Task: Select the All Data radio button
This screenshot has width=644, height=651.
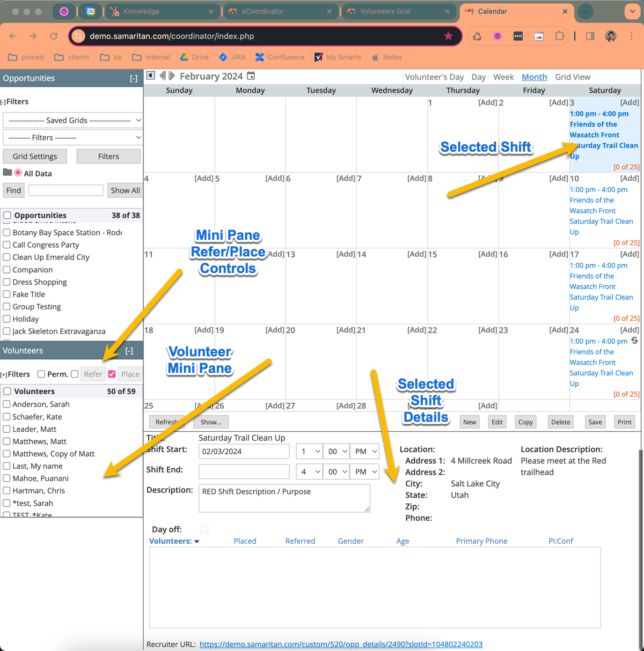Action: pos(18,173)
